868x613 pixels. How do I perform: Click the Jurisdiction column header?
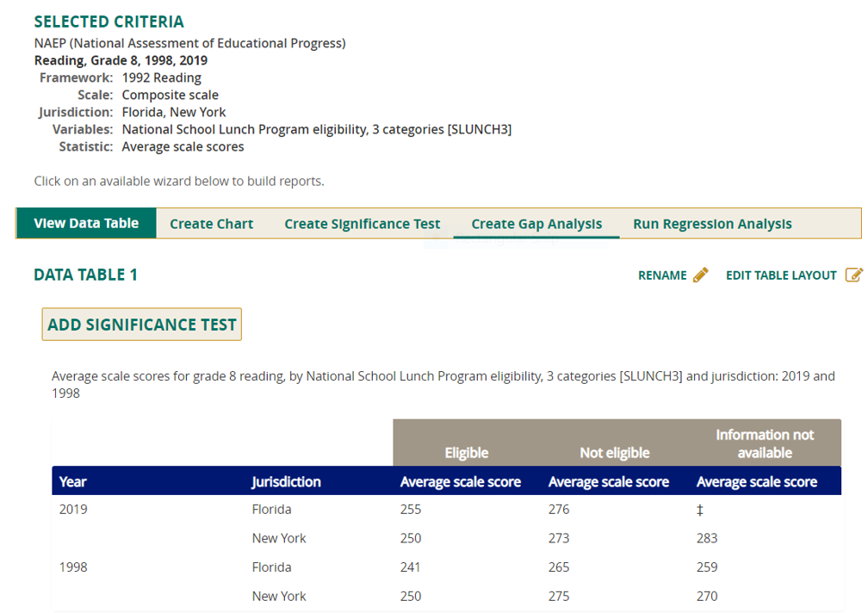[x=286, y=481]
